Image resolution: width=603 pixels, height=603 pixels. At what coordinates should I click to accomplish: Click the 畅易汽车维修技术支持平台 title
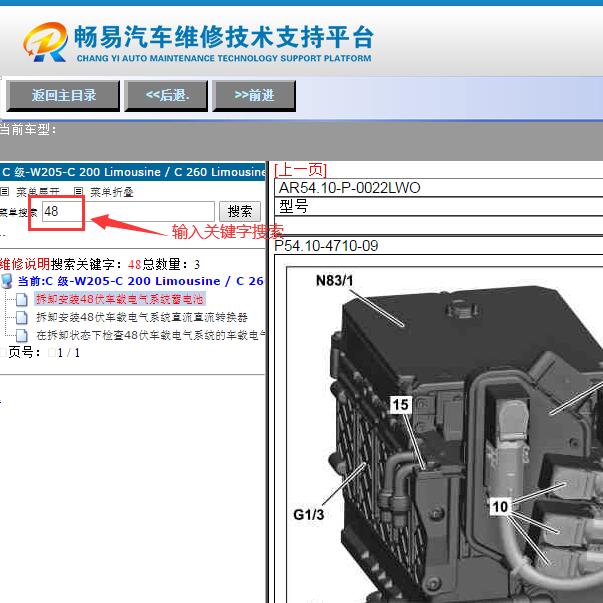click(x=223, y=37)
